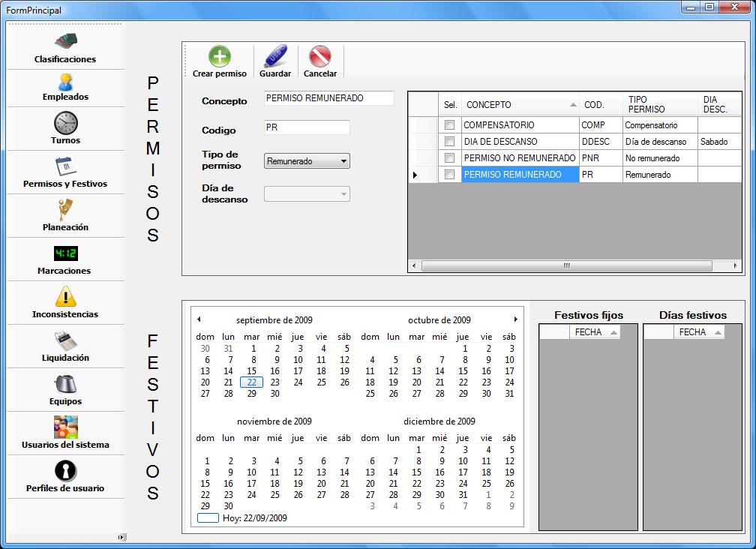Sort Festivos fijos by FECHA column header
The height and width of the screenshot is (549, 756).
[x=594, y=332]
